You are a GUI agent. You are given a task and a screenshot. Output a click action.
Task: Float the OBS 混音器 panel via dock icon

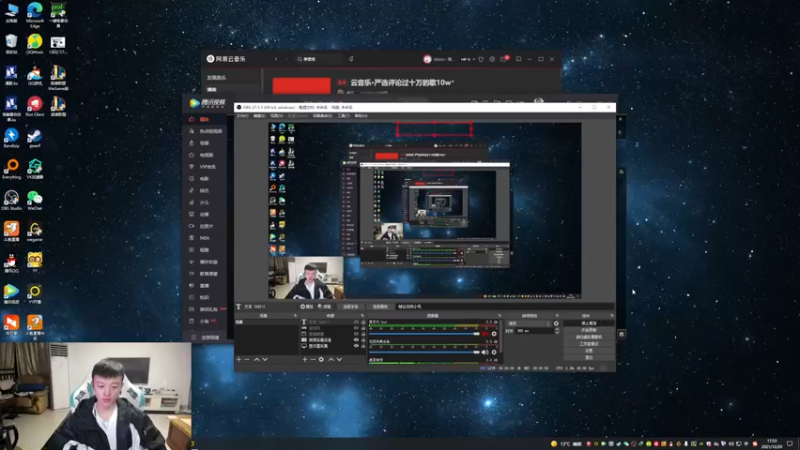499,316
